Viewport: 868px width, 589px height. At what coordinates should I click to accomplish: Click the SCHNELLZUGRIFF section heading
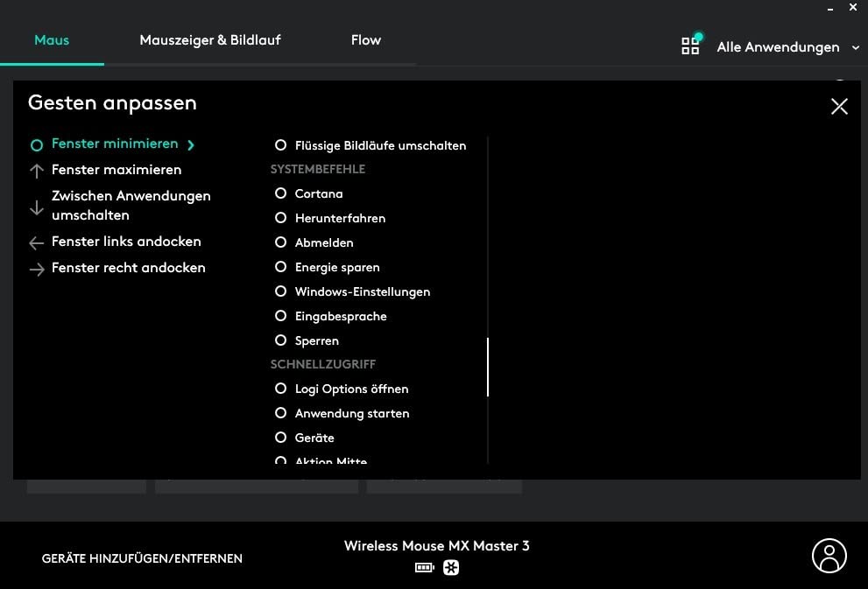[322, 364]
